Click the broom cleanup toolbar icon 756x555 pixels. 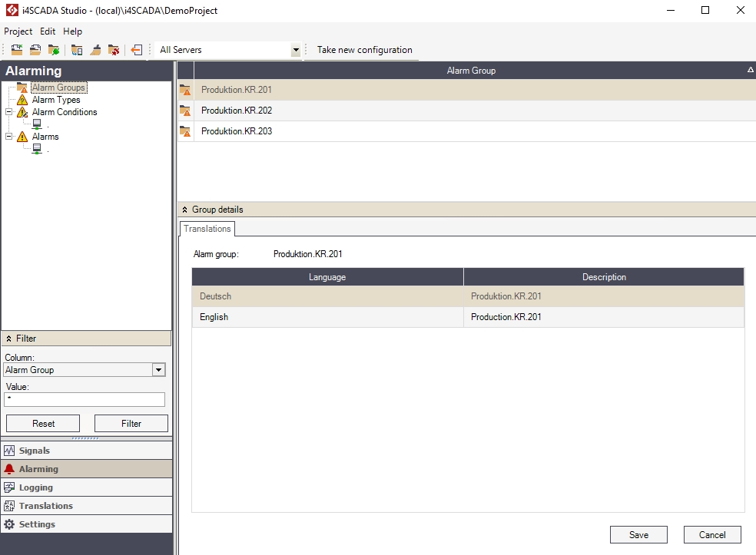point(95,50)
